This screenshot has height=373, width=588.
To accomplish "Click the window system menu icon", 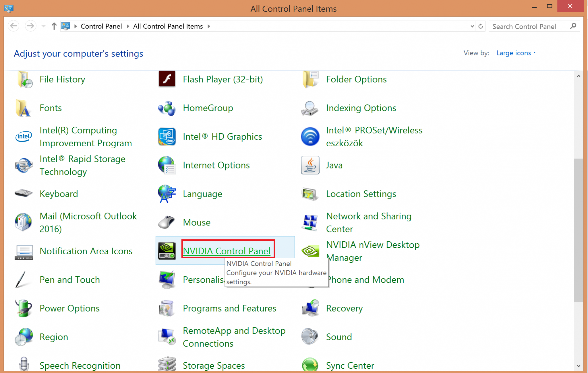I will click(9, 8).
